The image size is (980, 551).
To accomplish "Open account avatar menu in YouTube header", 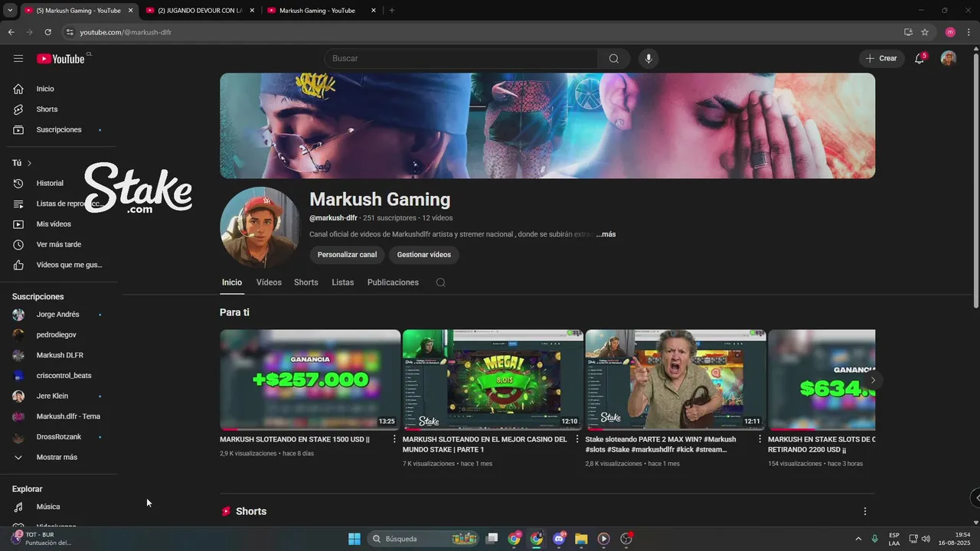I will 949,58.
